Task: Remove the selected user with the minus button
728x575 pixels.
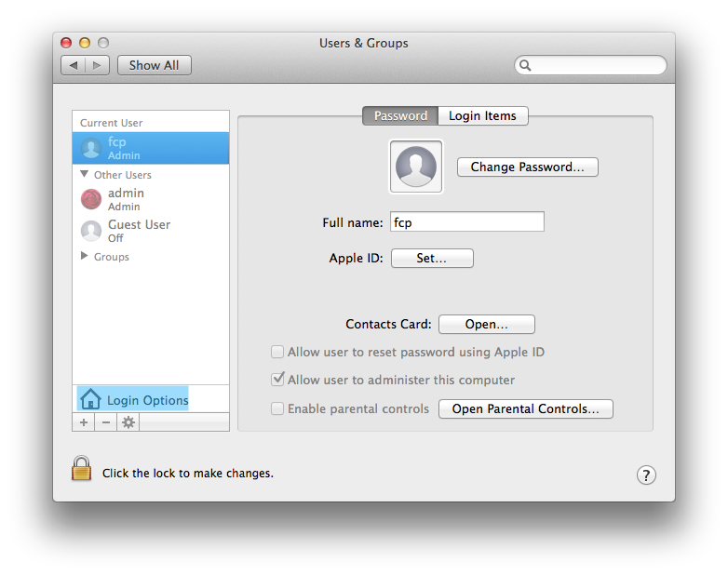Action: pyautogui.click(x=106, y=422)
